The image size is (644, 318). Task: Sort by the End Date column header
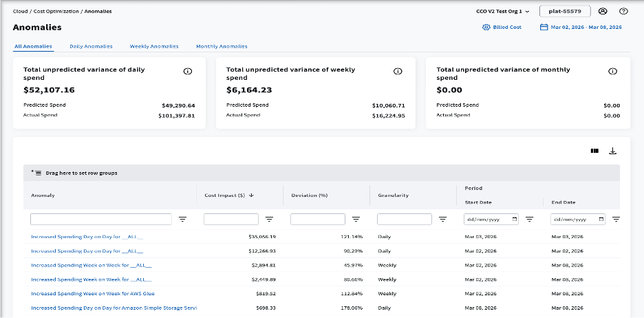[563, 202]
